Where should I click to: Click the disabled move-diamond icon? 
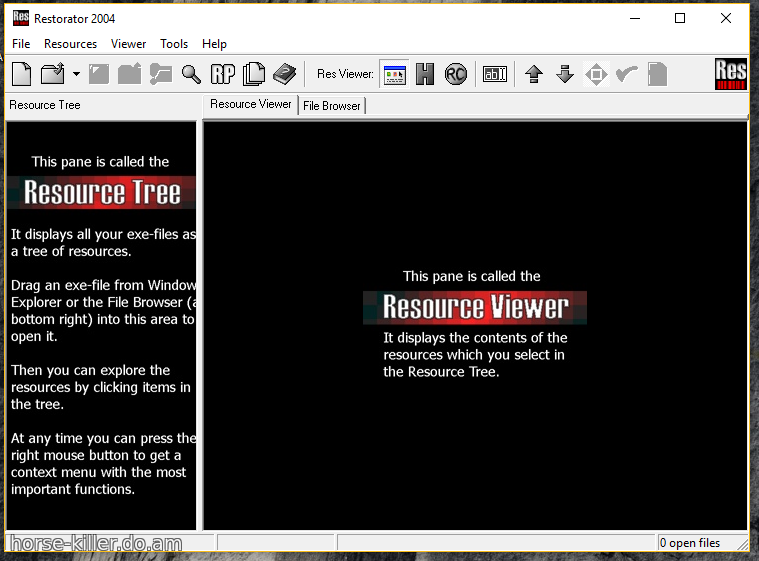[x=596, y=74]
